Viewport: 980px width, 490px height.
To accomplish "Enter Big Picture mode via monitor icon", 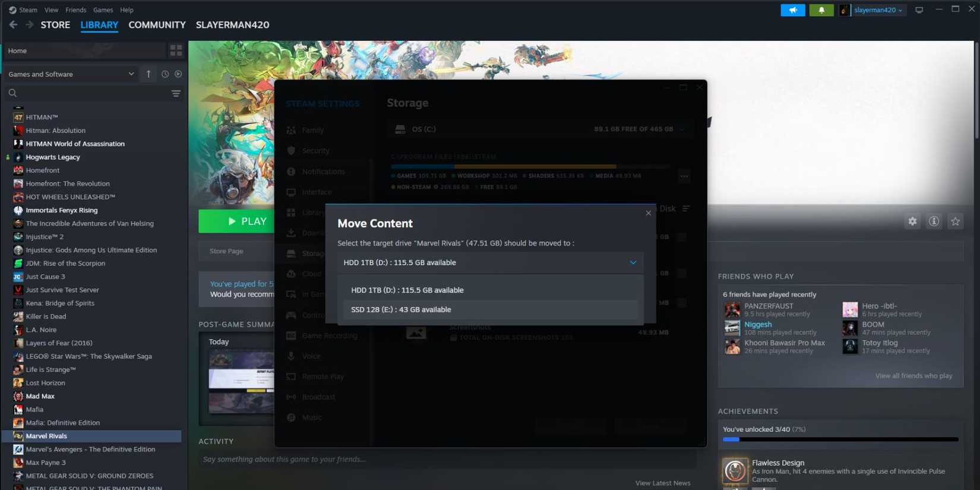I will [x=919, y=10].
